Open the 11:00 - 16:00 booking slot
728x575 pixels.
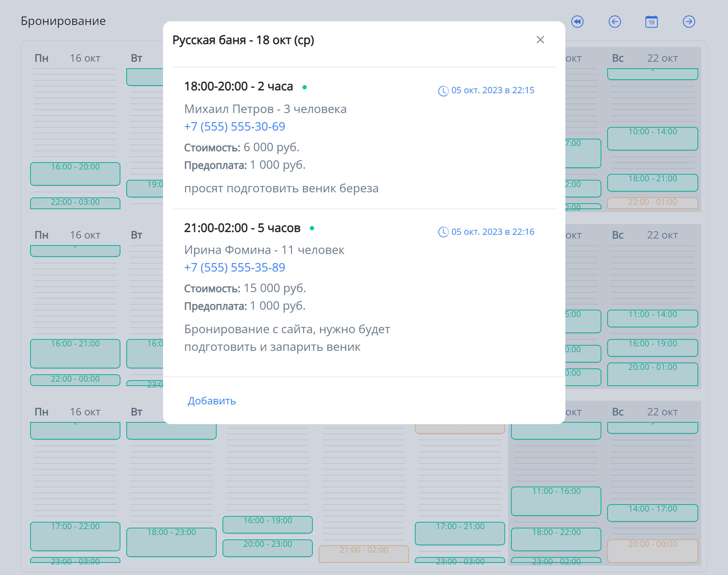pyautogui.click(x=556, y=501)
